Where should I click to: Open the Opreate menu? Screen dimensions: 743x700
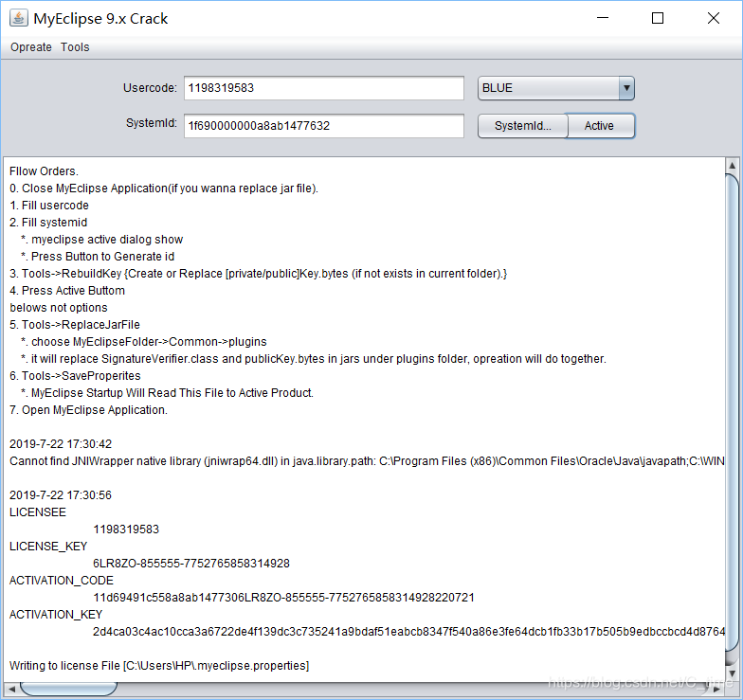tap(30, 47)
